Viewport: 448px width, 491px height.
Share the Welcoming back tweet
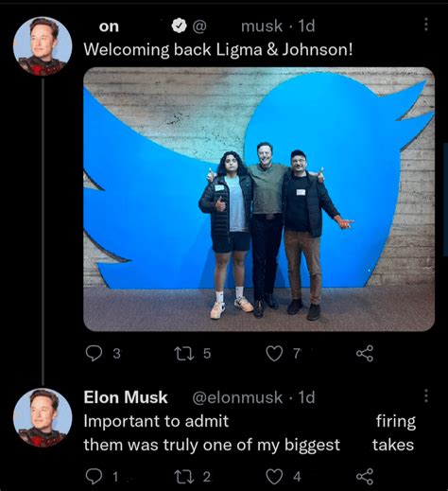coord(365,354)
